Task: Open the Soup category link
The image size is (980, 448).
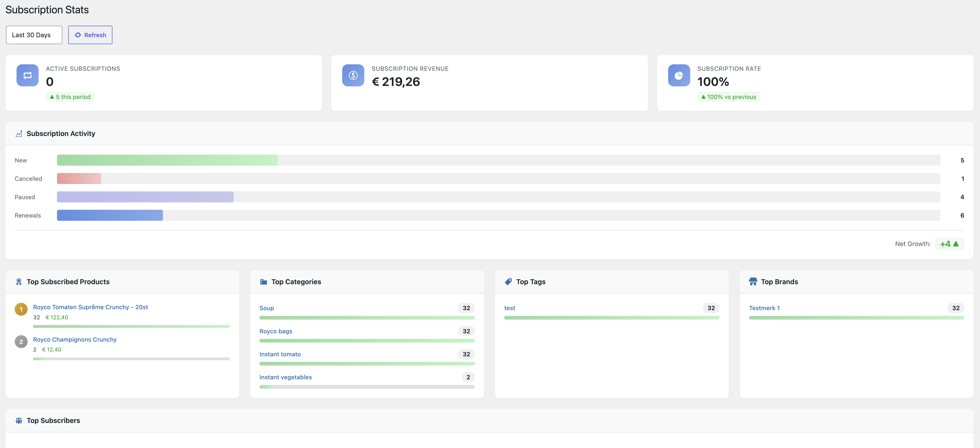Action: tap(267, 308)
